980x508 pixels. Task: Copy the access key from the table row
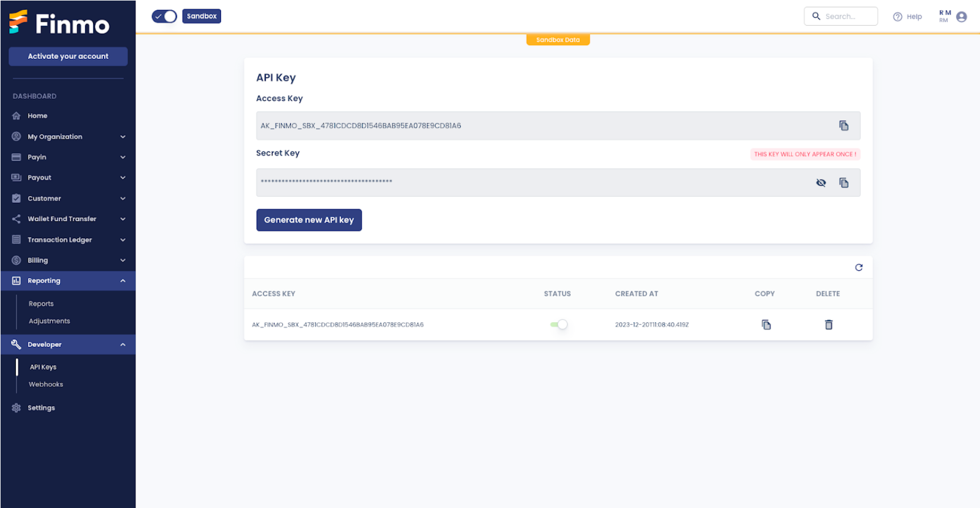point(766,325)
